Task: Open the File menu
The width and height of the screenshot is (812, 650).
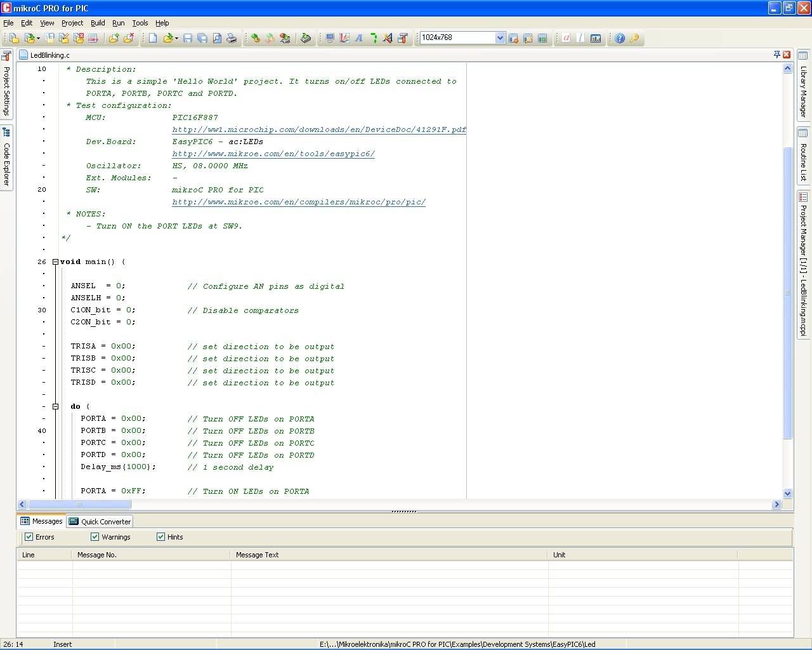Action: pos(8,23)
